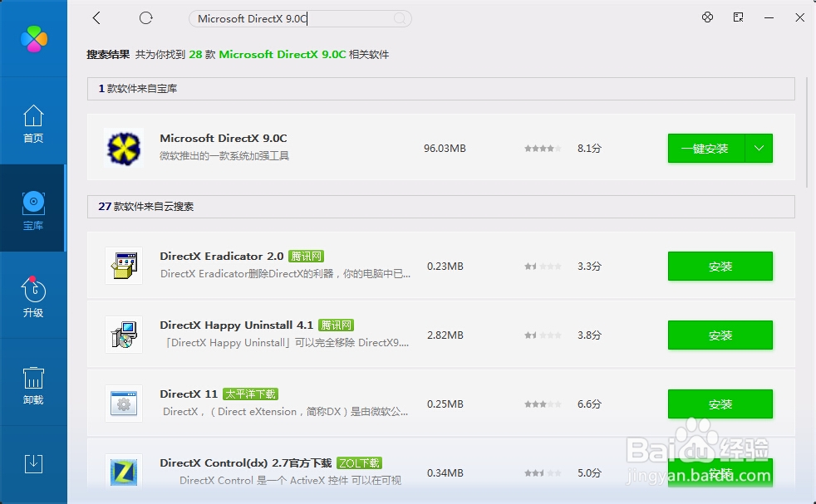Image resolution: width=816 pixels, height=504 pixels.
Task: Click the 27 款软件来自云搜索 section header
Action: [440, 207]
